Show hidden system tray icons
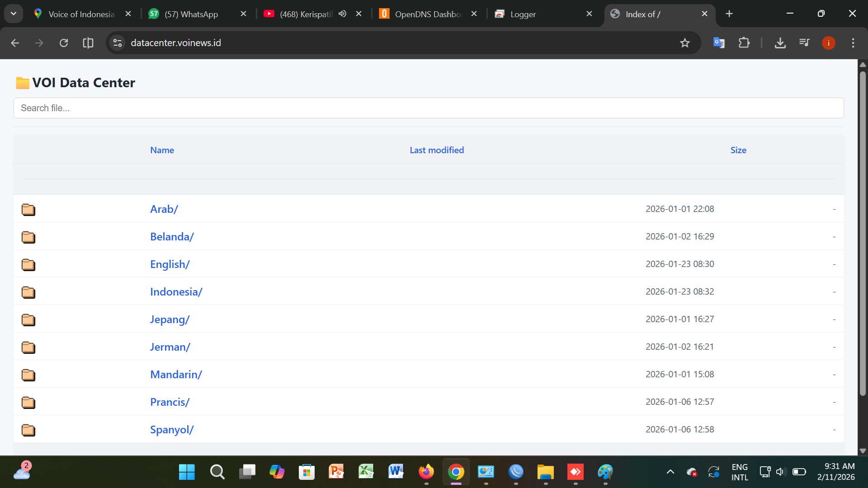Image resolution: width=868 pixels, height=488 pixels. click(x=670, y=472)
